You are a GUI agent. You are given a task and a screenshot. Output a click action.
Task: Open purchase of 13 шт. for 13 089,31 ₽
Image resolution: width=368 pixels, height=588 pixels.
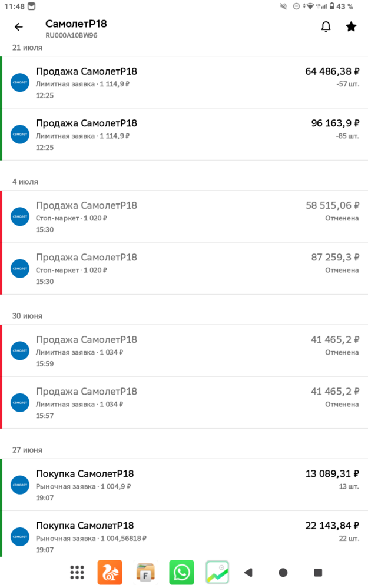(184, 485)
